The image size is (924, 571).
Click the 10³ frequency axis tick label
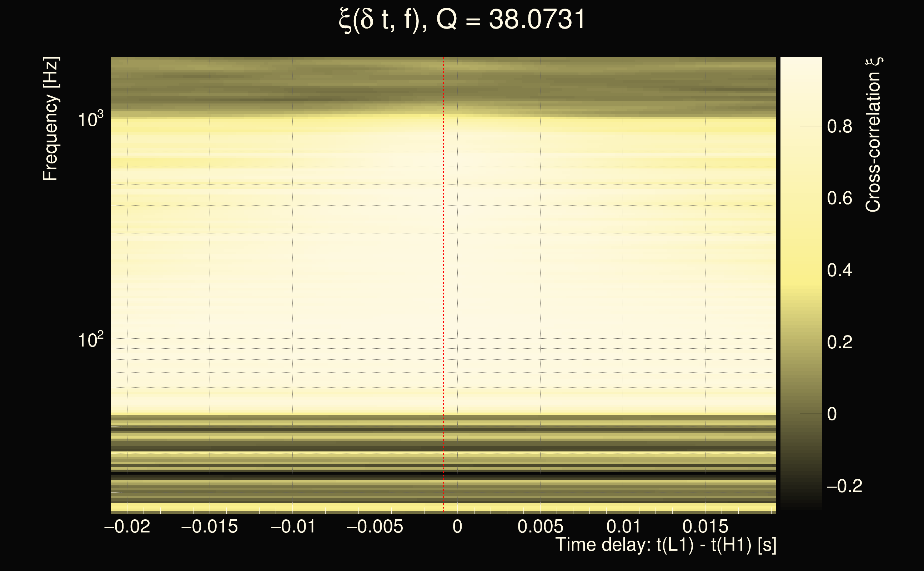pyautogui.click(x=90, y=119)
